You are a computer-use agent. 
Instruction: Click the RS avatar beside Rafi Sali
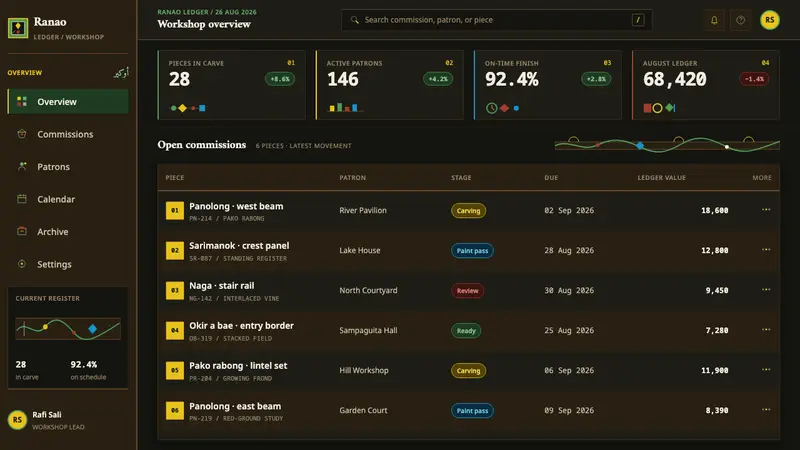pyautogui.click(x=17, y=420)
